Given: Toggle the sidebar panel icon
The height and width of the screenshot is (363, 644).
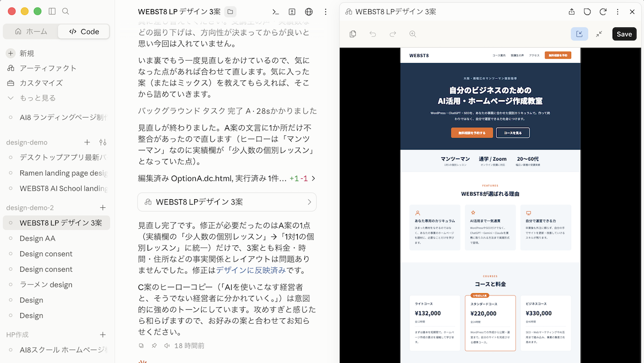Looking at the screenshot, I should 52,11.
